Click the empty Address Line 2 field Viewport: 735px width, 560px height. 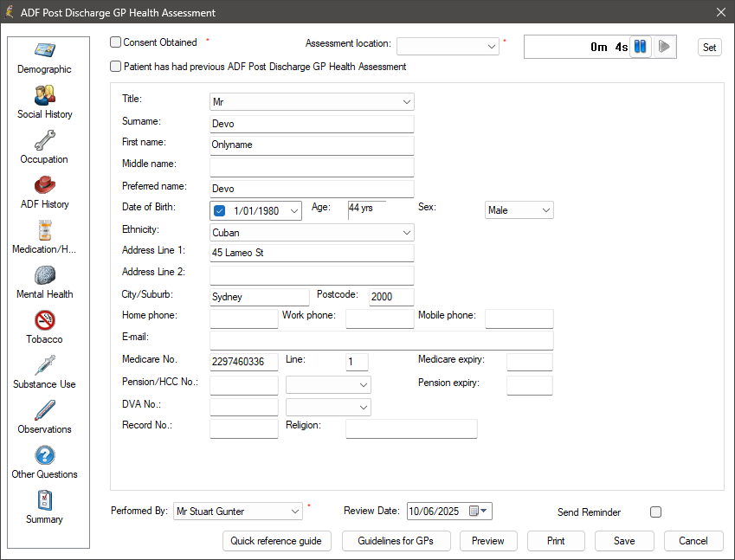coord(312,275)
